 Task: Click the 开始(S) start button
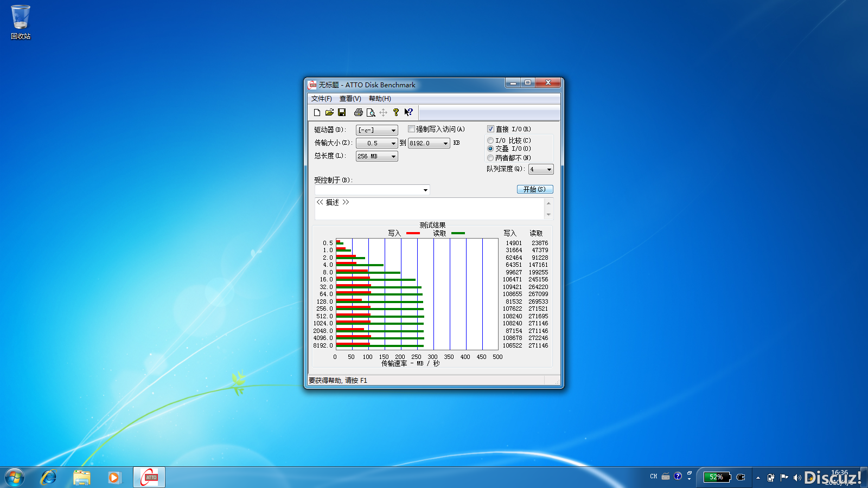(535, 189)
